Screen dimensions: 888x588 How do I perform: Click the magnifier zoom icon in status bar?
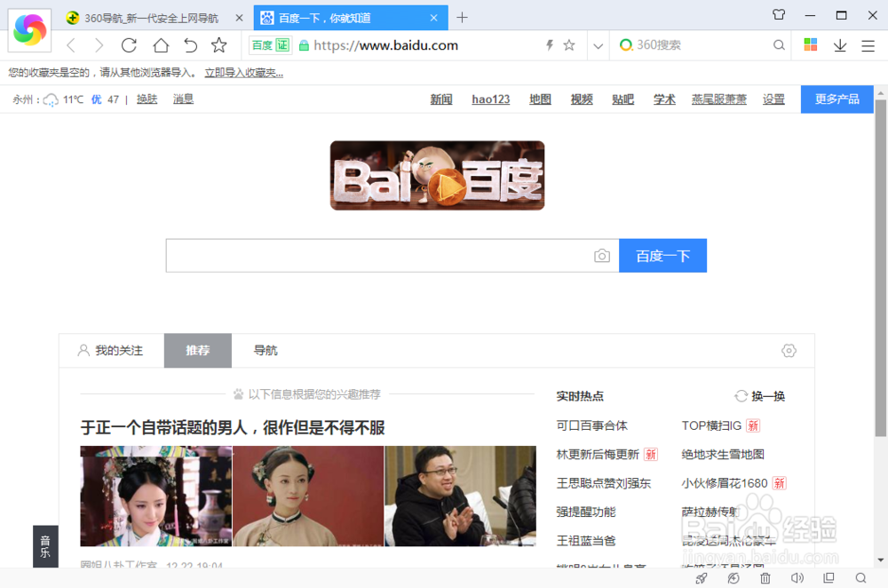[x=860, y=577]
